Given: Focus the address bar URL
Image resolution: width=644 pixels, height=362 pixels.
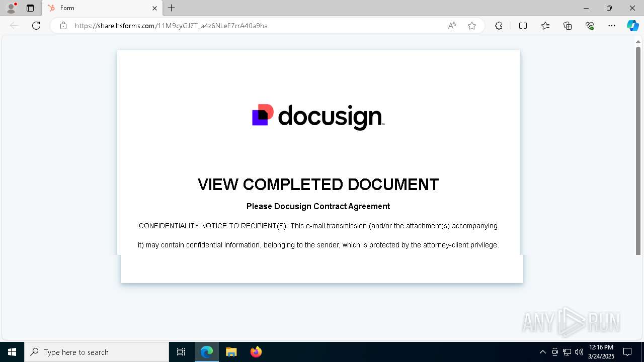Looking at the screenshot, I should (171, 26).
